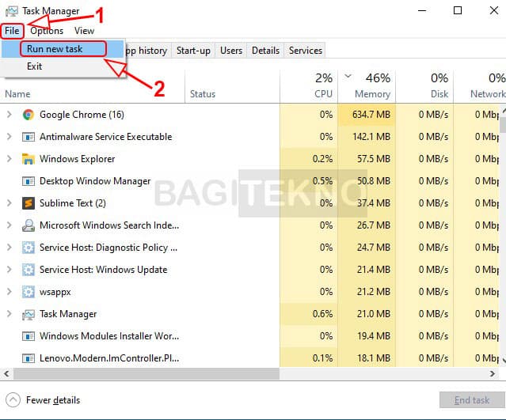The image size is (506, 420).
Task: Sort processes by Disk column
Action: [x=424, y=87]
